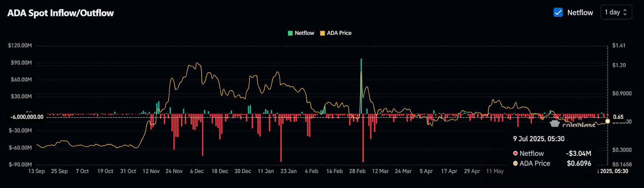
Task: Select the 25 Sep date label
Action: (60, 171)
